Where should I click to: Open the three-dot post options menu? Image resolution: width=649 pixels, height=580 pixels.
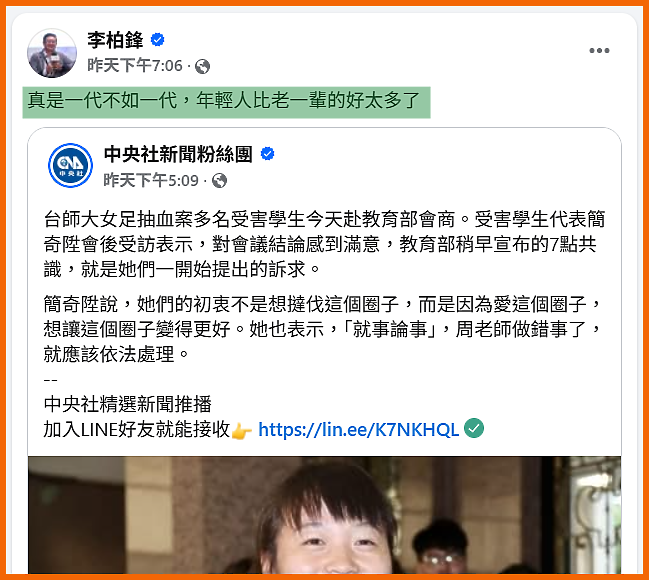click(x=599, y=51)
